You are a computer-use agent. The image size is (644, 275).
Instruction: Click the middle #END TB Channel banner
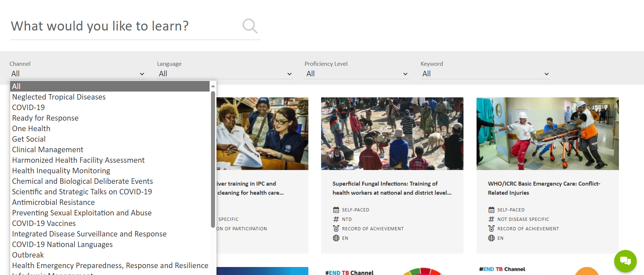point(392,271)
